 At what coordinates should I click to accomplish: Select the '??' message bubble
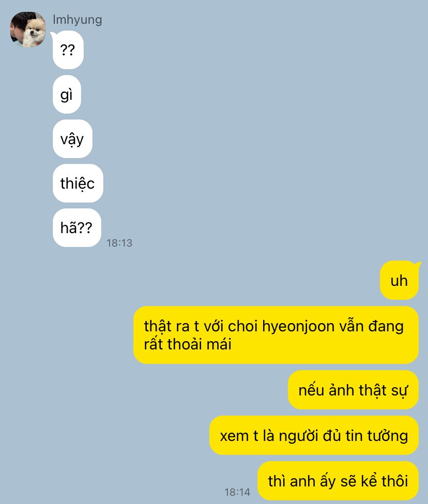(x=68, y=50)
